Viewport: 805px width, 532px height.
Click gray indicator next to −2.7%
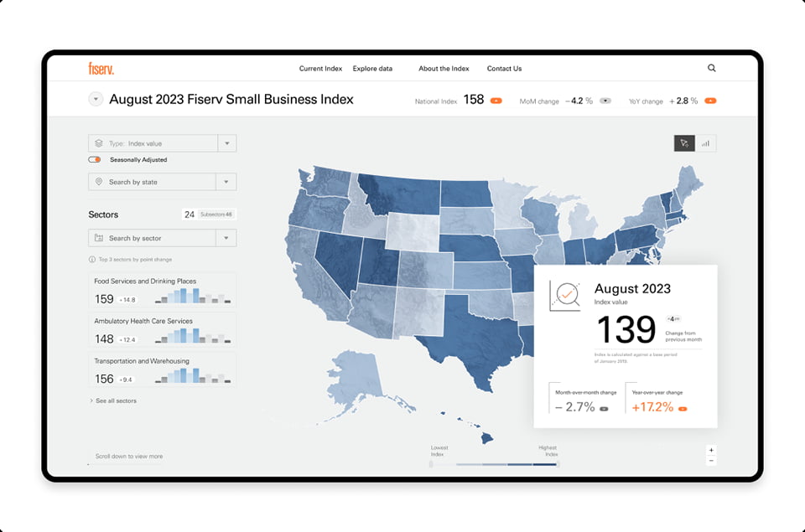tap(604, 409)
